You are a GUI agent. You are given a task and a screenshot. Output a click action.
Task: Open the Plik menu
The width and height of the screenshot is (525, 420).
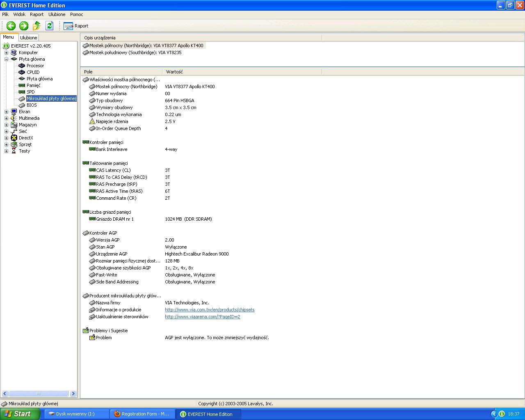coord(5,14)
